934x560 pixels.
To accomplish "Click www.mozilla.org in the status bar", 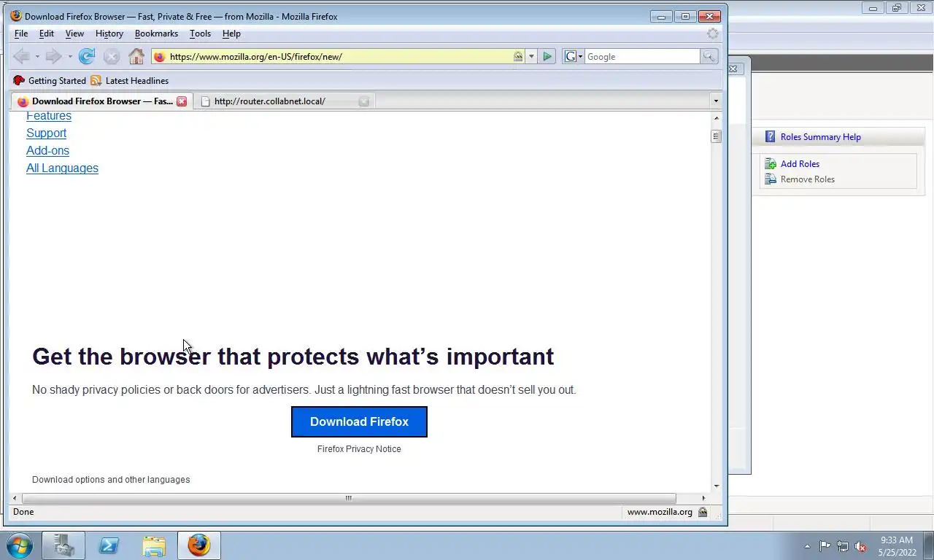I will coord(660,512).
